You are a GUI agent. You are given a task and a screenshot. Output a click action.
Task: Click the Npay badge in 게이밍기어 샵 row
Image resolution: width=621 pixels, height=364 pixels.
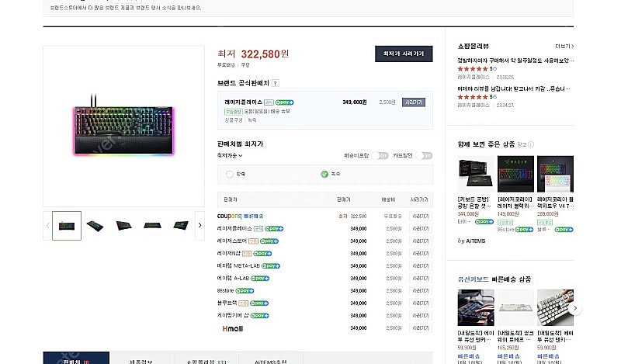(x=260, y=316)
